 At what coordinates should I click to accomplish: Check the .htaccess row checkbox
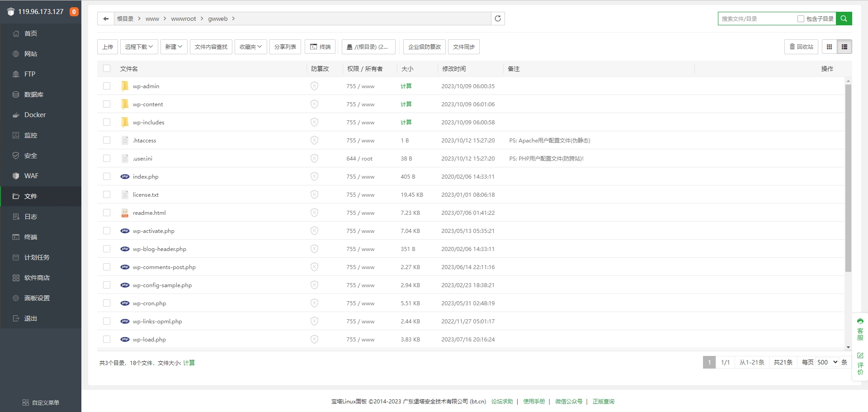pos(107,140)
